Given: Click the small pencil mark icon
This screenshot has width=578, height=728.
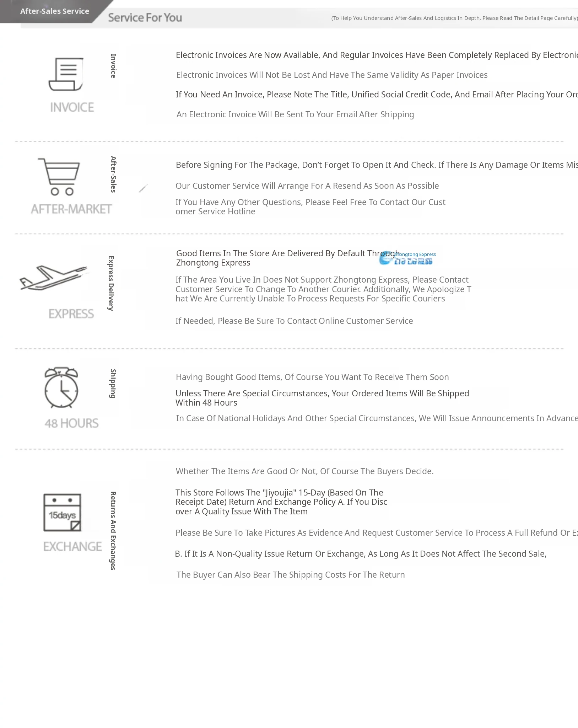Looking at the screenshot, I should pyautogui.click(x=143, y=188).
